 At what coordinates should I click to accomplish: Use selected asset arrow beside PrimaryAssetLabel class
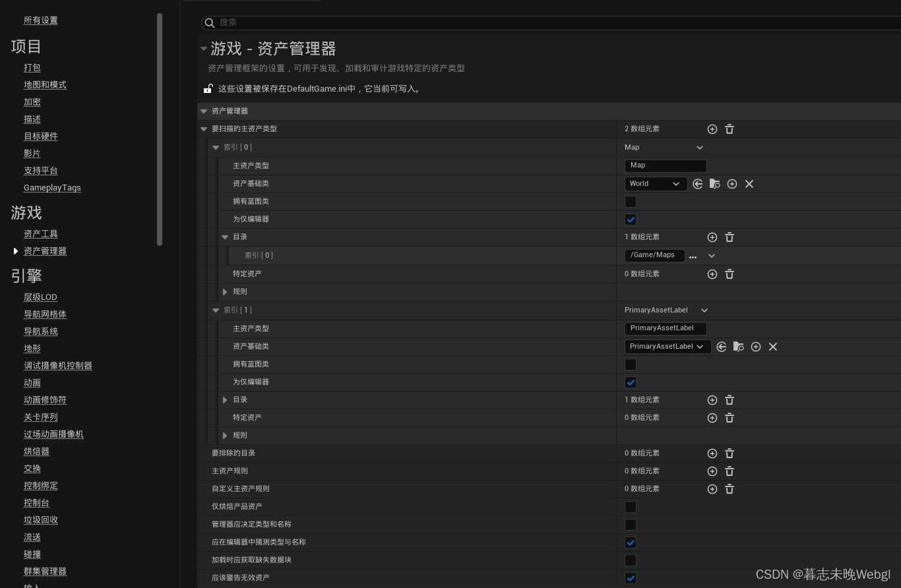722,347
